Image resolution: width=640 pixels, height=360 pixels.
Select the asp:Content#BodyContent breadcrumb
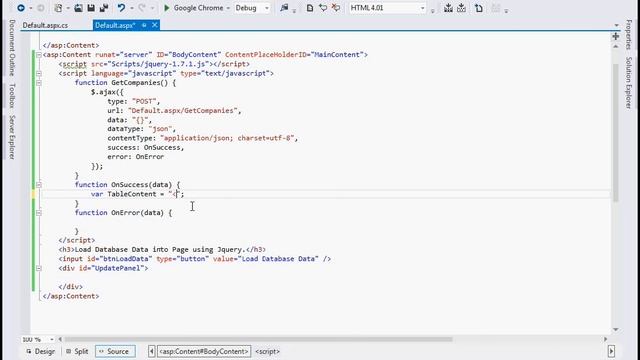point(204,351)
